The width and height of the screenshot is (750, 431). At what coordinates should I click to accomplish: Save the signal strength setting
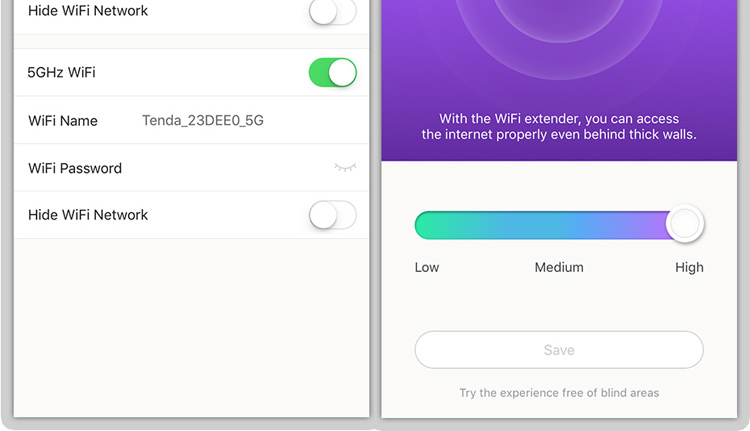click(x=559, y=350)
